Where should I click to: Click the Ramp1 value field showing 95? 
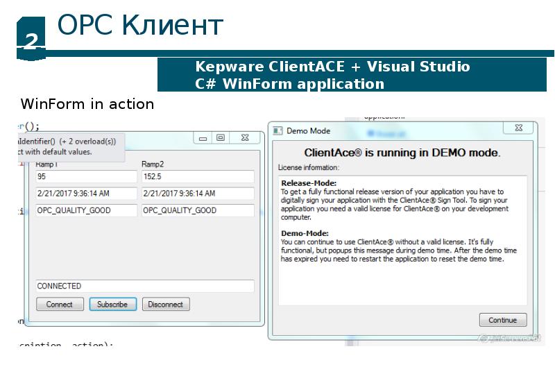pos(86,177)
